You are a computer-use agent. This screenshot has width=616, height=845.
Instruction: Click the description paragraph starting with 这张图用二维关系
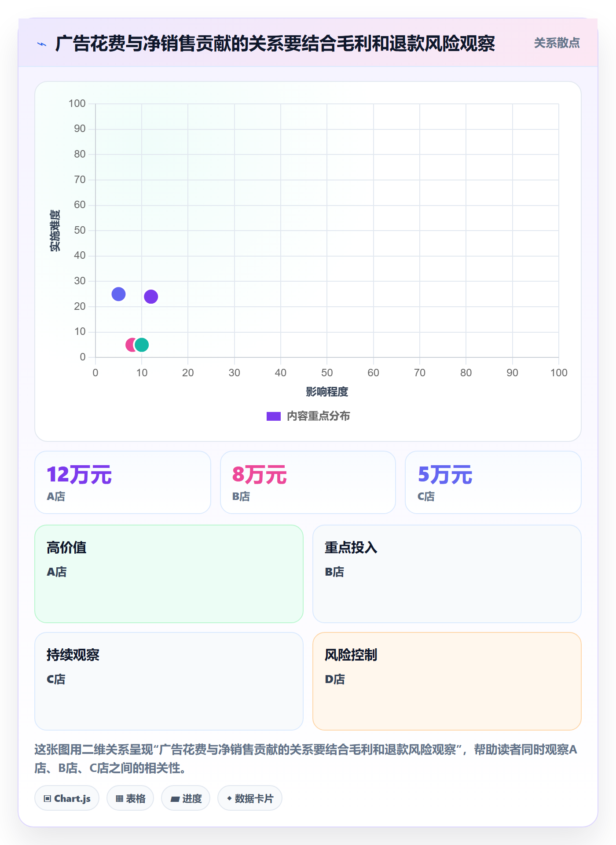click(306, 759)
